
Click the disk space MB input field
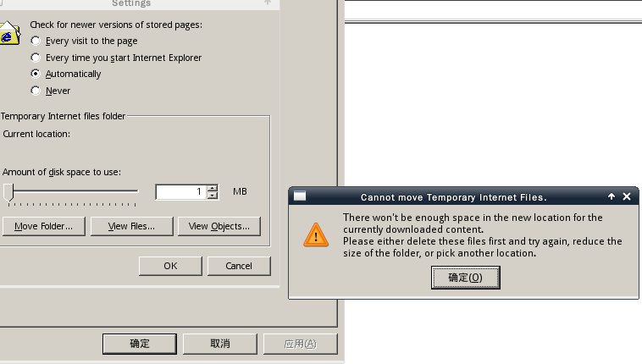coord(181,192)
